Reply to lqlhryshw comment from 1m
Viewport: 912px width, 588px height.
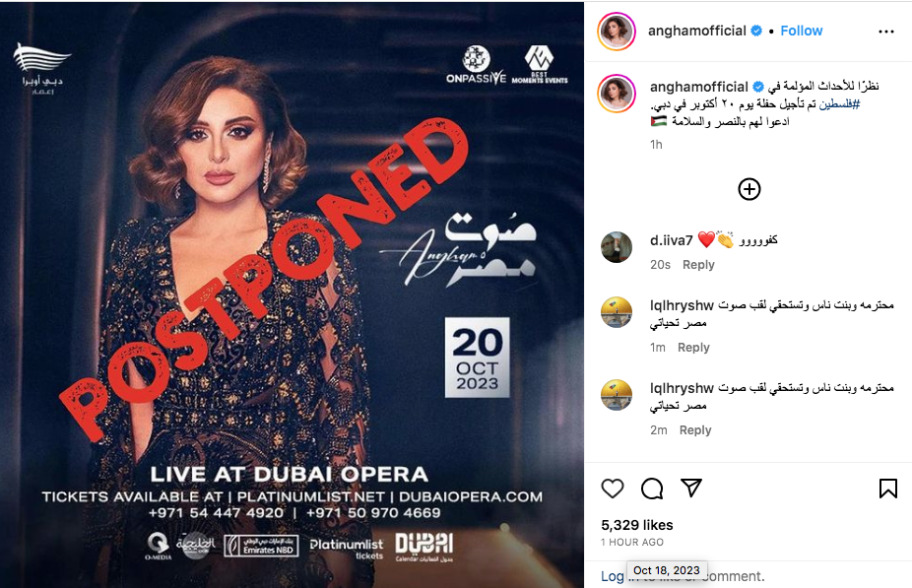pyautogui.click(x=693, y=348)
